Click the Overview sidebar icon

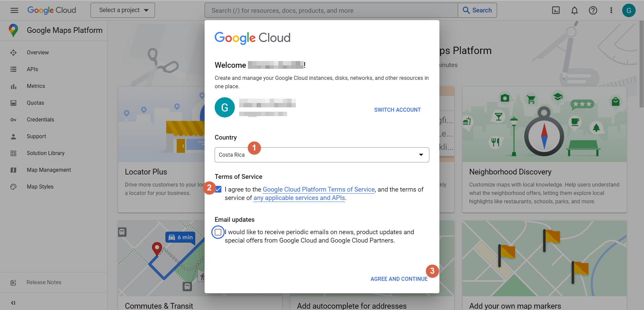click(13, 53)
